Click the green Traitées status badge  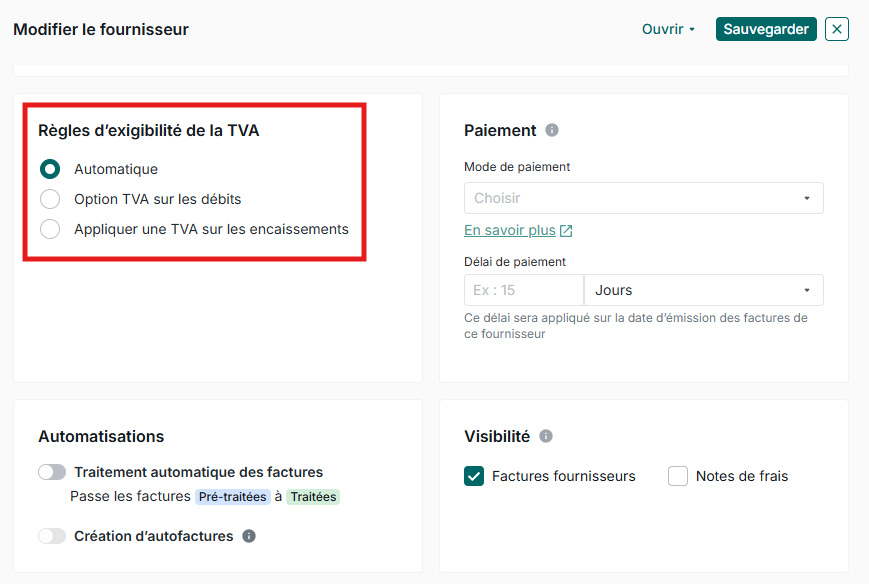(313, 496)
